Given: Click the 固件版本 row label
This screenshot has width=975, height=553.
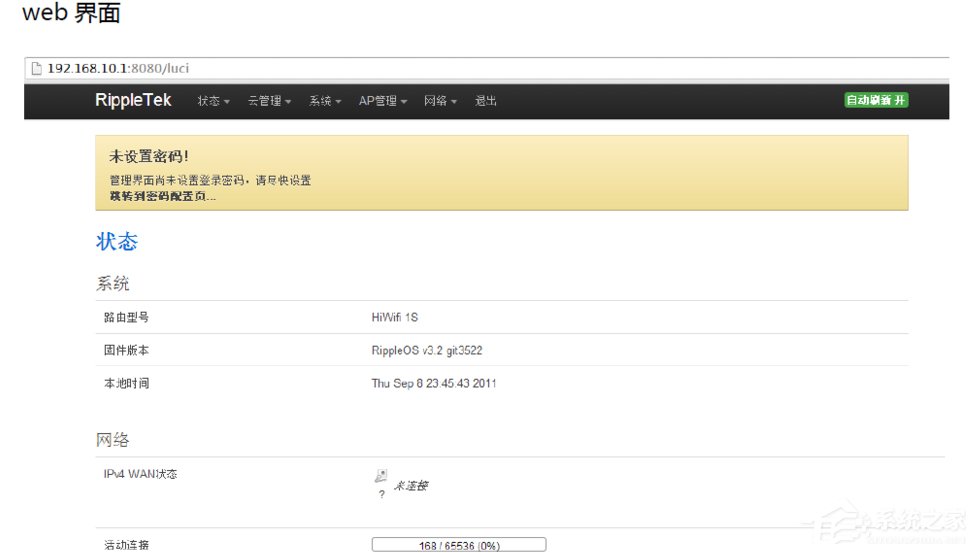Looking at the screenshot, I should click(126, 350).
